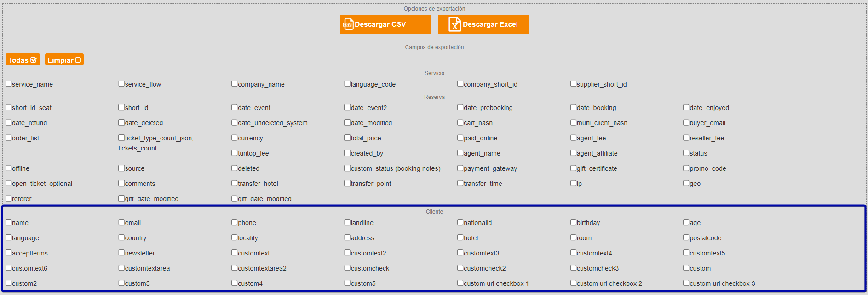Screen dimensions: 868x295
Task: Select the buyer_email export field
Action: (686, 122)
